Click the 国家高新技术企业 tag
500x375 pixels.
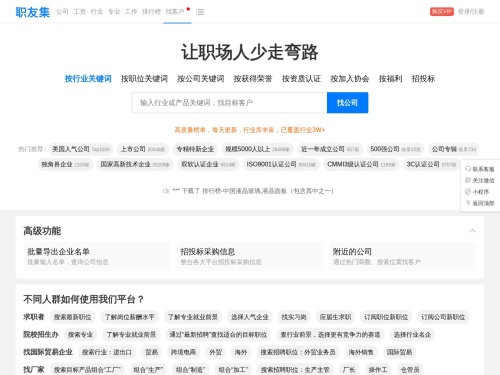135,164
